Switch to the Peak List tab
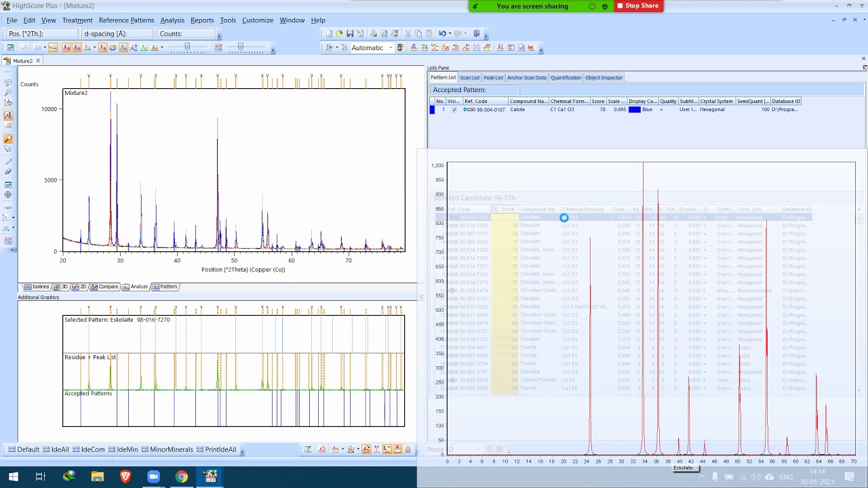 coord(493,77)
